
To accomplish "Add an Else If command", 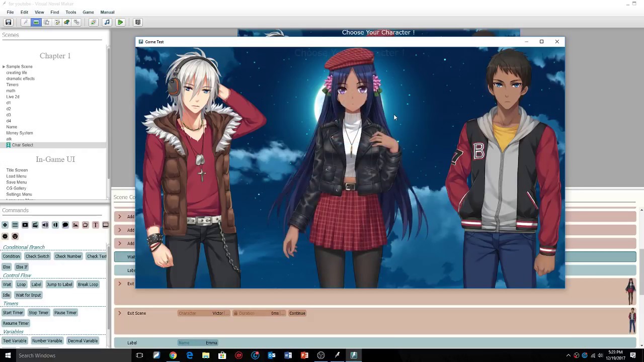I will pyautogui.click(x=22, y=267).
